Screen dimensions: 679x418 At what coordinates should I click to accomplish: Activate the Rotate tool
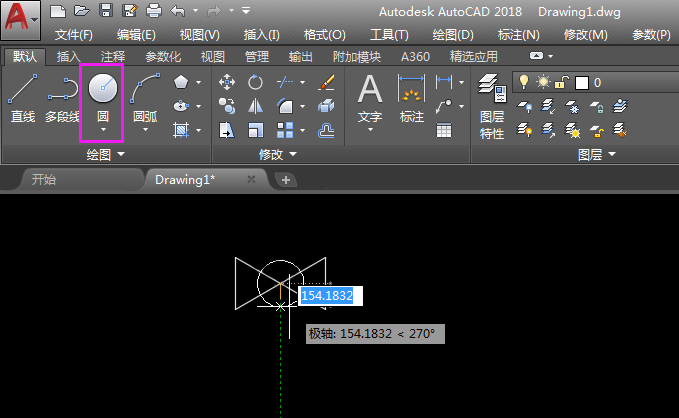[x=255, y=82]
